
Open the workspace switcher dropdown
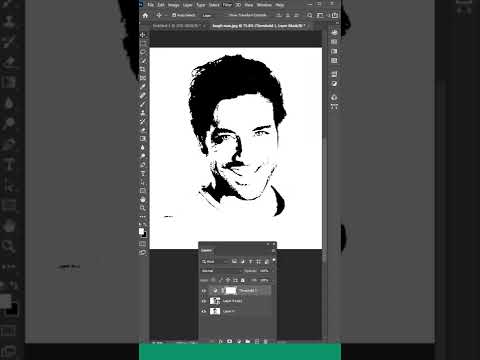point(320,15)
